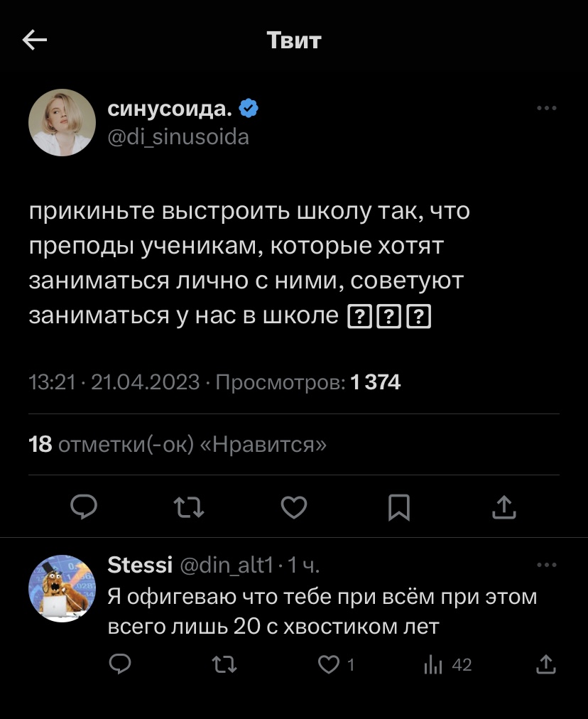The height and width of the screenshot is (719, 588).
Task: Like the main tweet
Action: pos(294,507)
